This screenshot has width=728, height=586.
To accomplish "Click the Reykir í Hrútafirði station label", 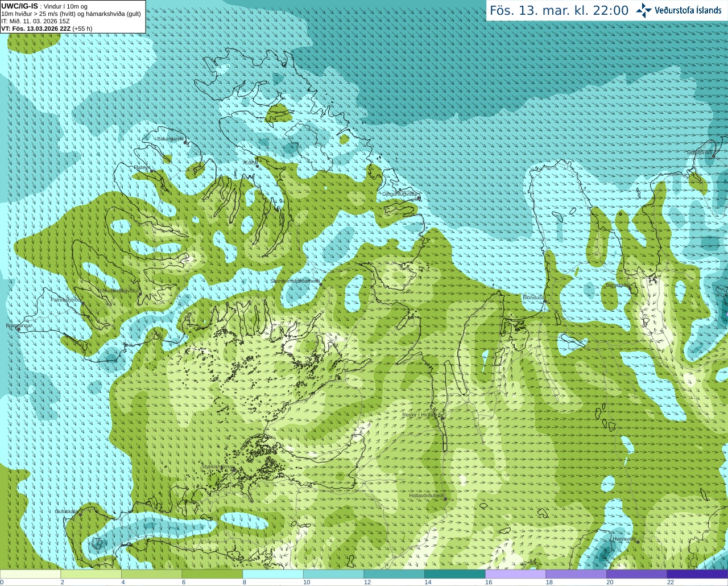I will 421,415.
